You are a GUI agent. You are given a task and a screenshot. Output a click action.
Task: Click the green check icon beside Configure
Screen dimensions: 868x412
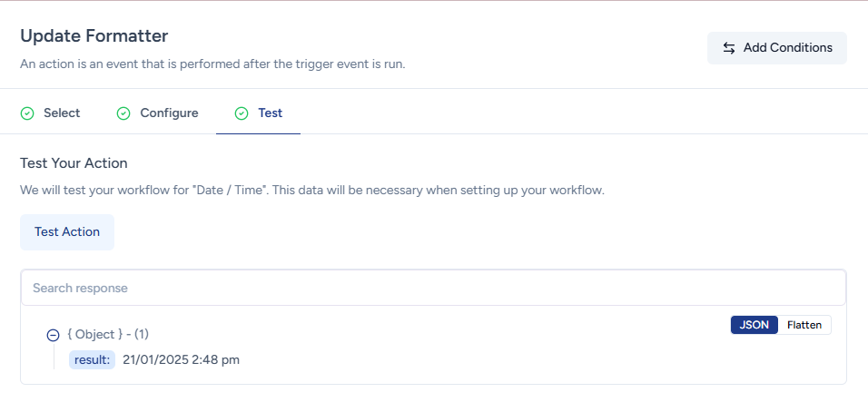point(123,113)
